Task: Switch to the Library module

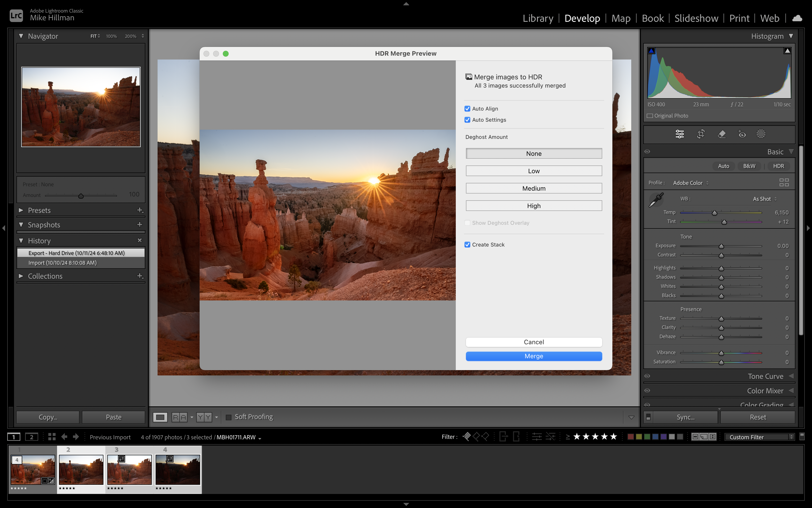Action: [x=538, y=18]
